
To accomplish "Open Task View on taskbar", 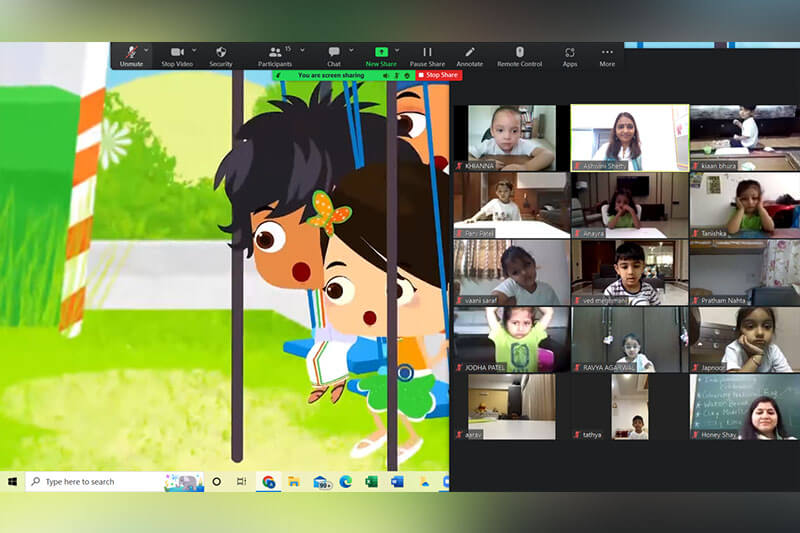I will tap(242, 481).
